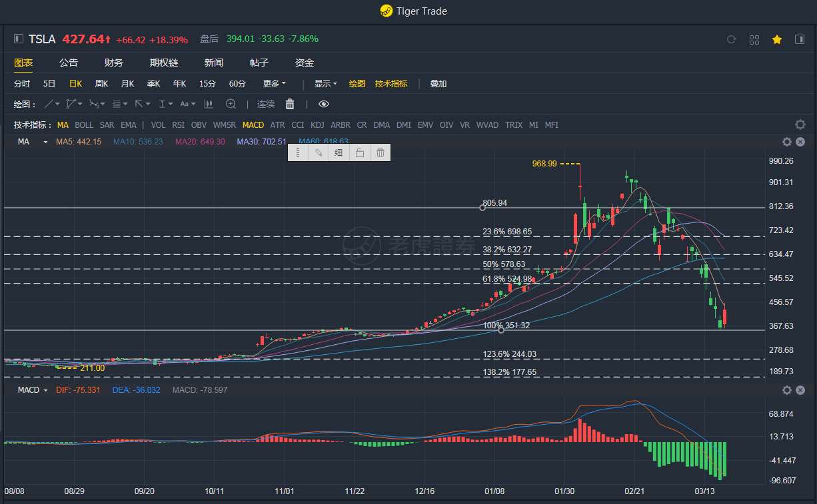Viewport: 817px width, 504px height.
Task: Select the 周K weekly candlestick timeframe
Action: [x=101, y=84]
